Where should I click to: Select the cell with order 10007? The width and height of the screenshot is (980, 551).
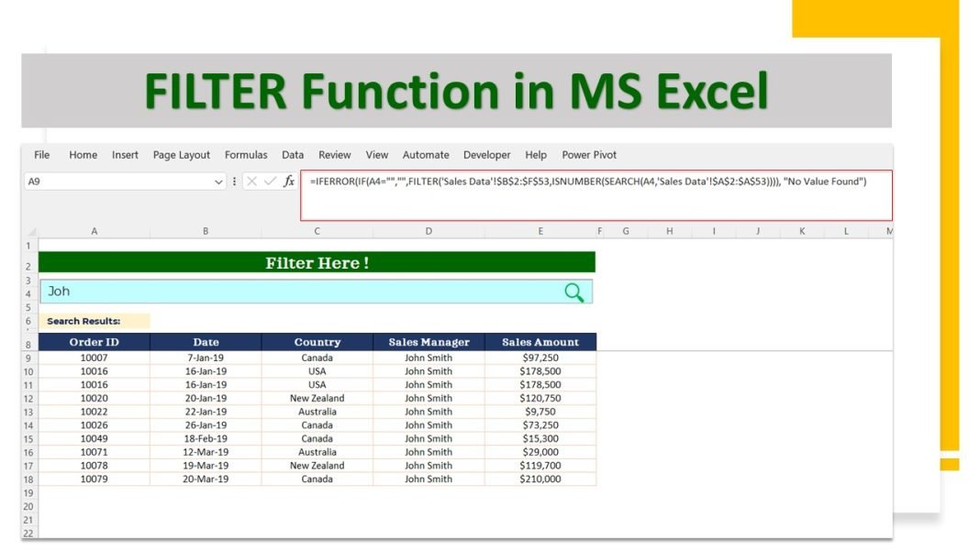pyautogui.click(x=95, y=358)
